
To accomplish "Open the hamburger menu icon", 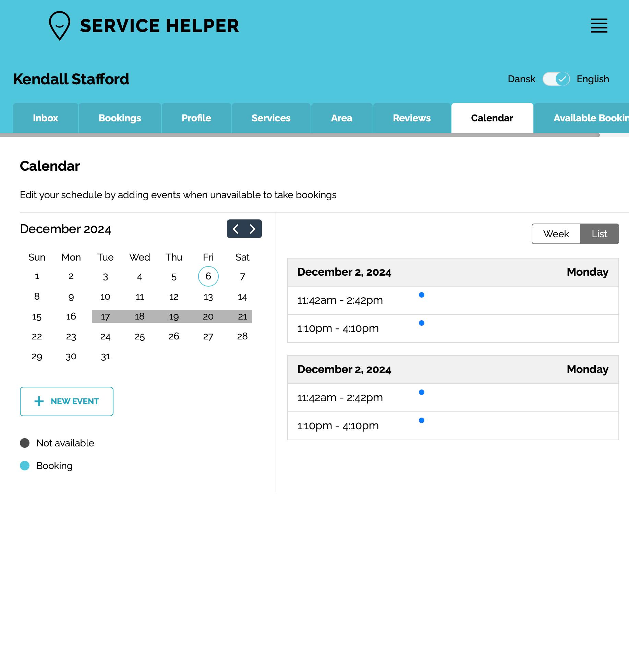I will [599, 26].
